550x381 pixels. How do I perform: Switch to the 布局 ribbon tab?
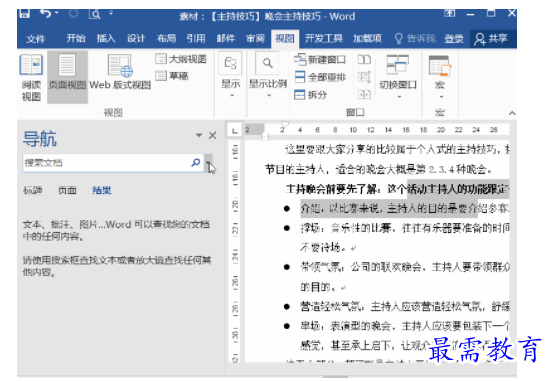[166, 38]
